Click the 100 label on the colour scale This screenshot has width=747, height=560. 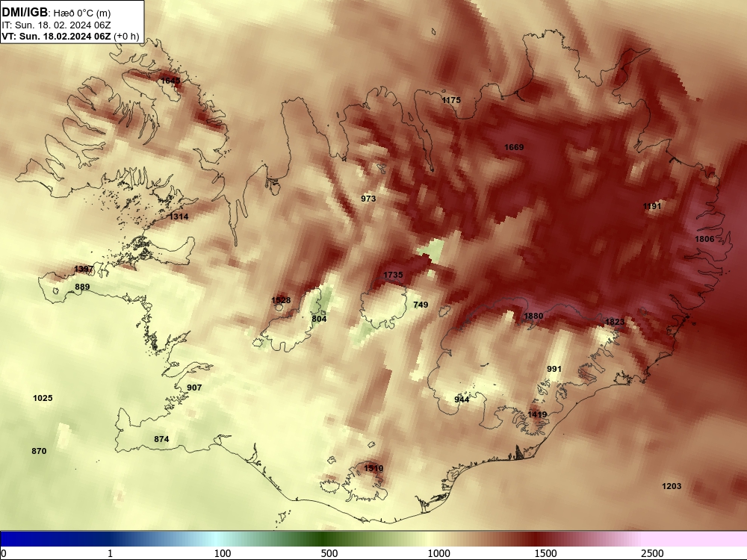pos(223,553)
